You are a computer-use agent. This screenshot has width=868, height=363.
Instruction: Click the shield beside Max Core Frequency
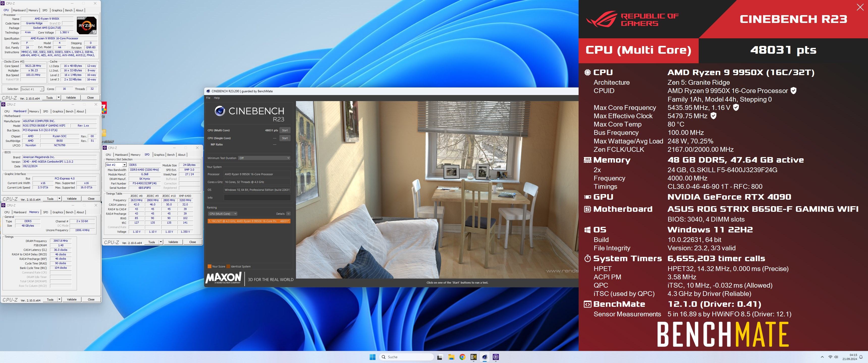[736, 107]
